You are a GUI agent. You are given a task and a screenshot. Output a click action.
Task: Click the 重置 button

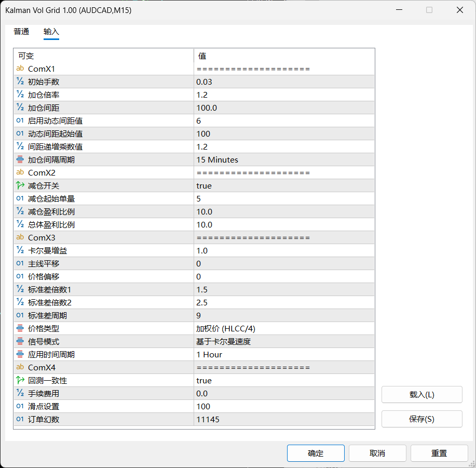click(x=439, y=453)
